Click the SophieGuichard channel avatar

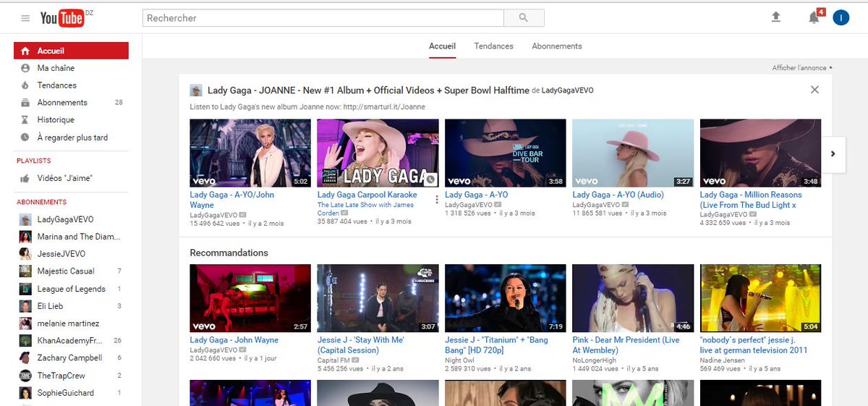coord(25,393)
